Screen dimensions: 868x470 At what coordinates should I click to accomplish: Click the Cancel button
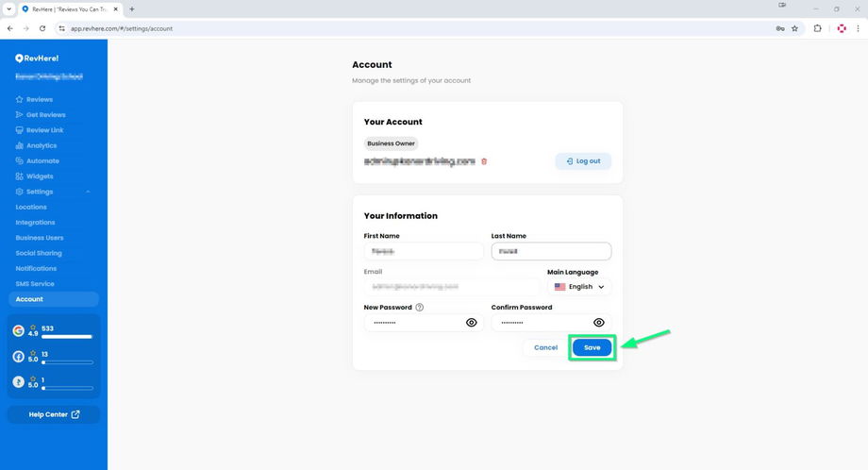pyautogui.click(x=546, y=347)
